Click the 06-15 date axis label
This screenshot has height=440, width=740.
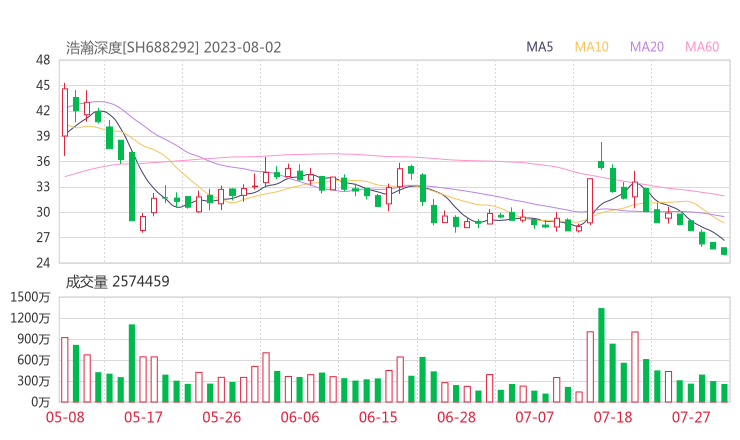tap(378, 417)
